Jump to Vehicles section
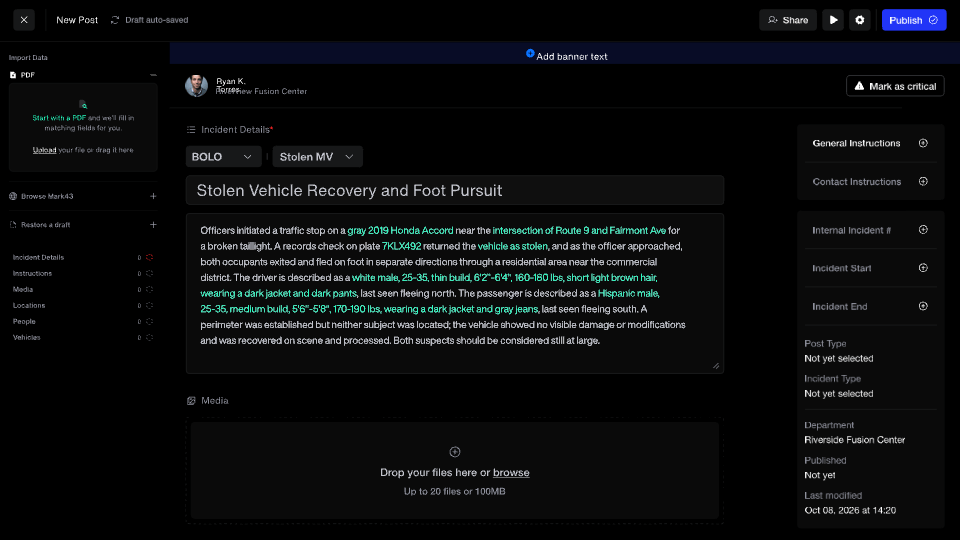960x540 pixels. (x=26, y=337)
